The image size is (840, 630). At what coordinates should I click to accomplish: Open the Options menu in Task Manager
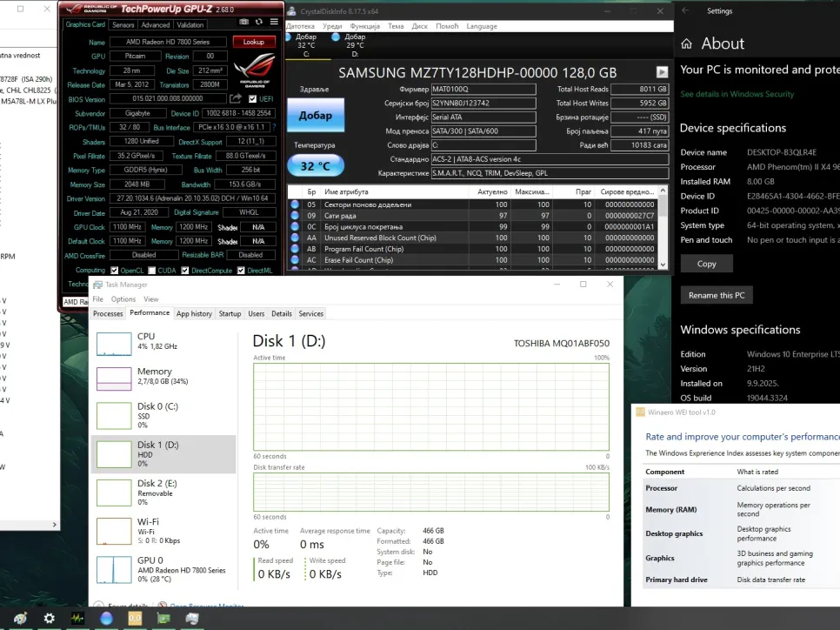[123, 299]
